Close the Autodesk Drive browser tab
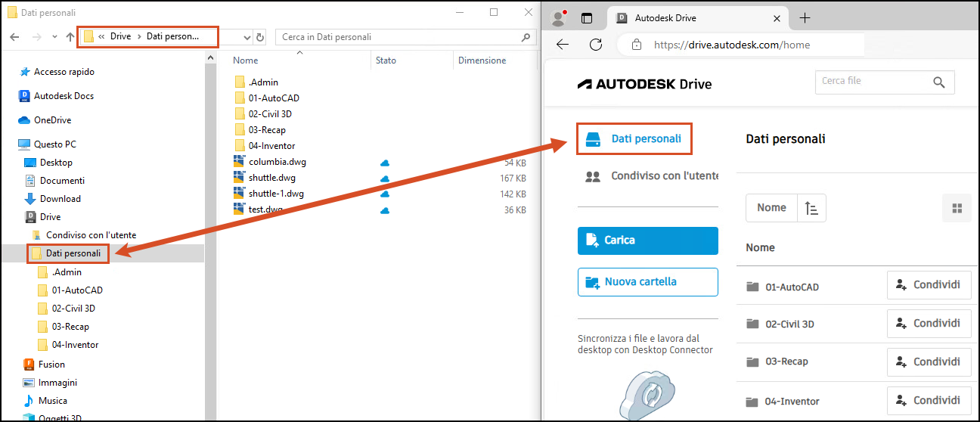Viewport: 980px width, 422px height. (777, 18)
